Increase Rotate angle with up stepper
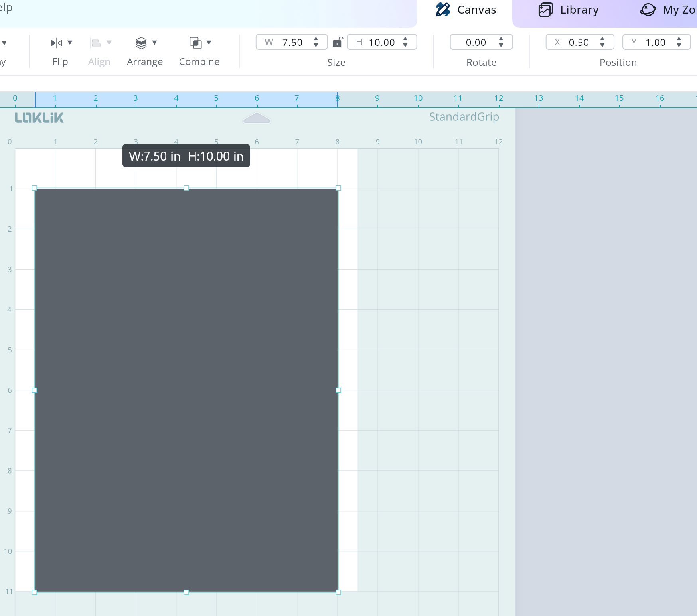 (501, 39)
